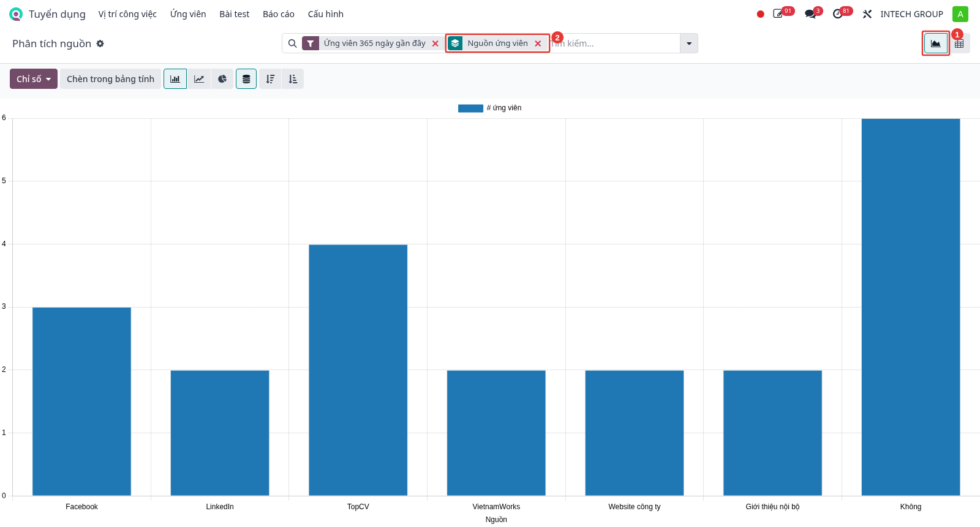The width and height of the screenshot is (980, 527).
Task: Remove the Nguồn ứng viên group filter
Action: [x=538, y=44]
